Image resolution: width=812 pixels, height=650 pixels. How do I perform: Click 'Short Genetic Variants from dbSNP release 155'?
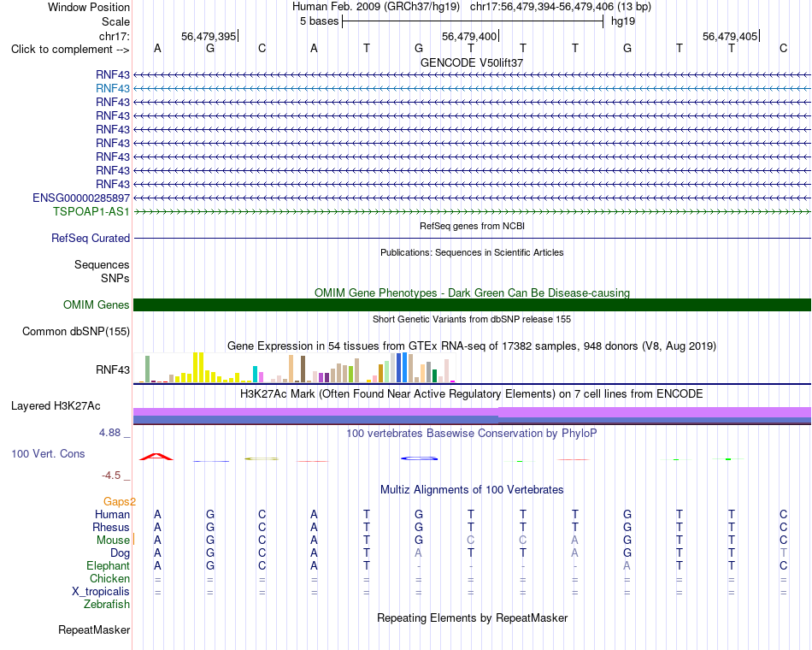pyautogui.click(x=472, y=319)
